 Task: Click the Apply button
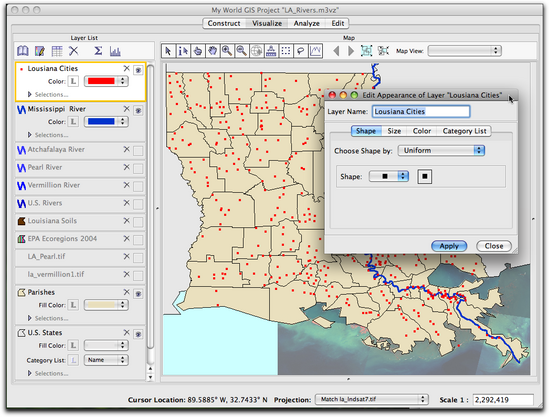pos(449,246)
